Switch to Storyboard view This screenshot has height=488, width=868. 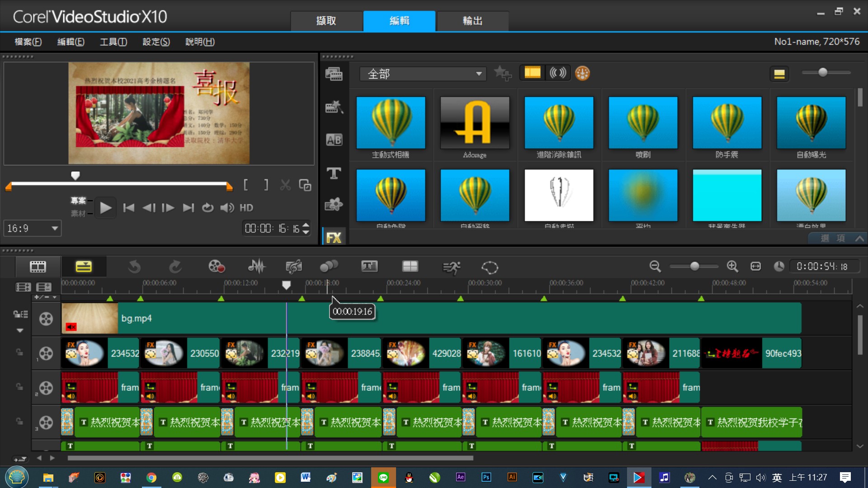pos(38,267)
